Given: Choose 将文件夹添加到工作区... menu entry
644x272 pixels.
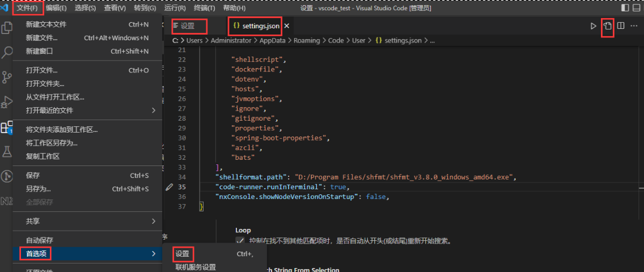Looking at the screenshot, I should [x=87, y=130].
